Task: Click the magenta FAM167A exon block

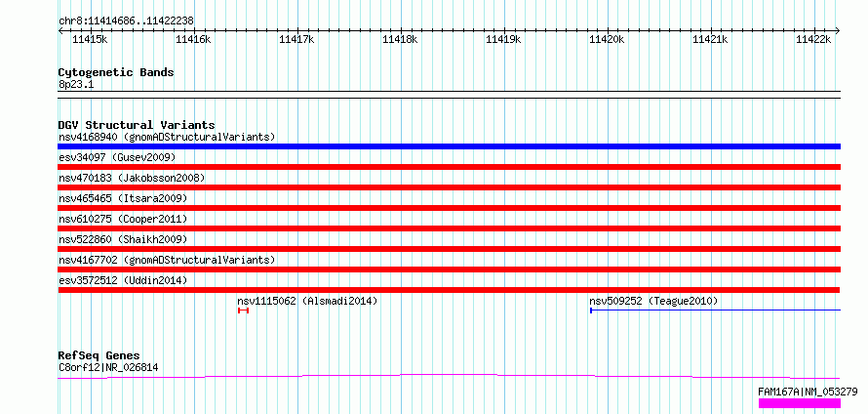Action: point(800,403)
